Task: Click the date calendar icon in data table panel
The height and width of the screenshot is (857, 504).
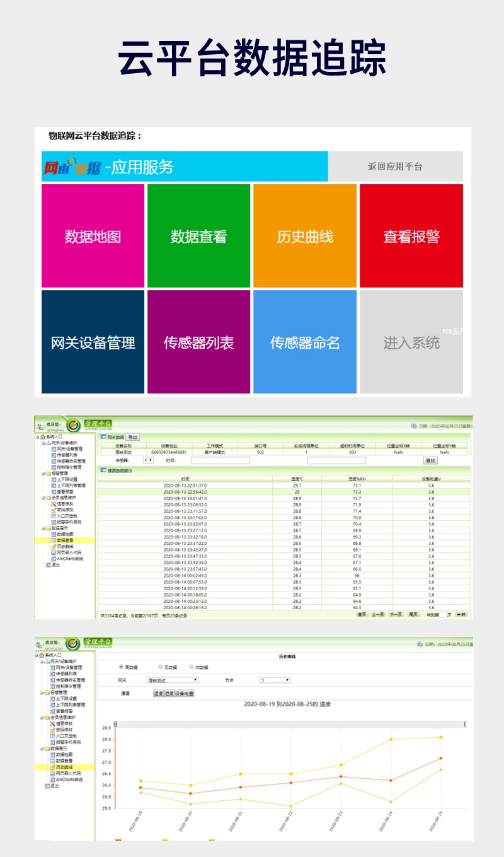Action: click(x=415, y=425)
